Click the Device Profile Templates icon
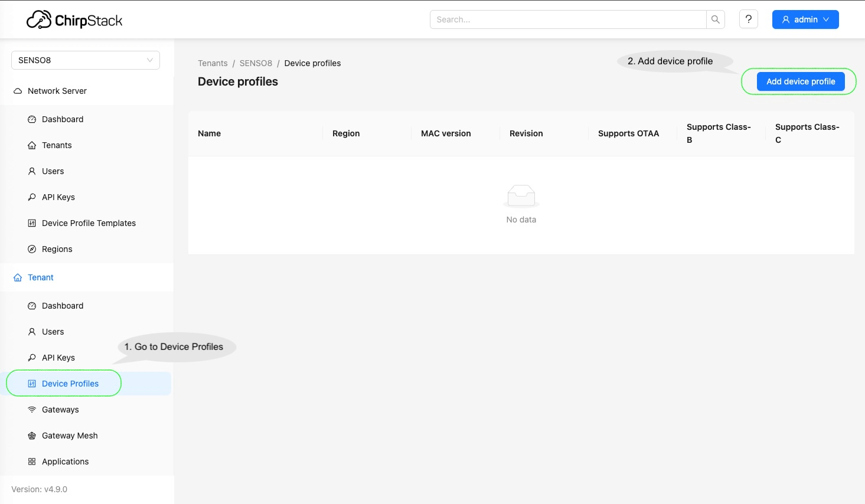This screenshot has height=504, width=865. 32,223
